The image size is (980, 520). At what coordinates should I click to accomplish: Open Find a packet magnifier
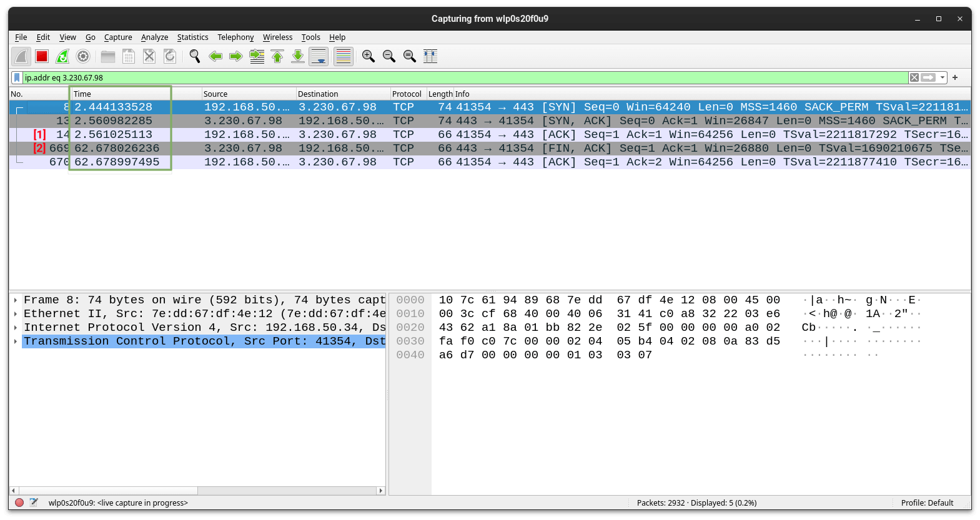coord(195,56)
